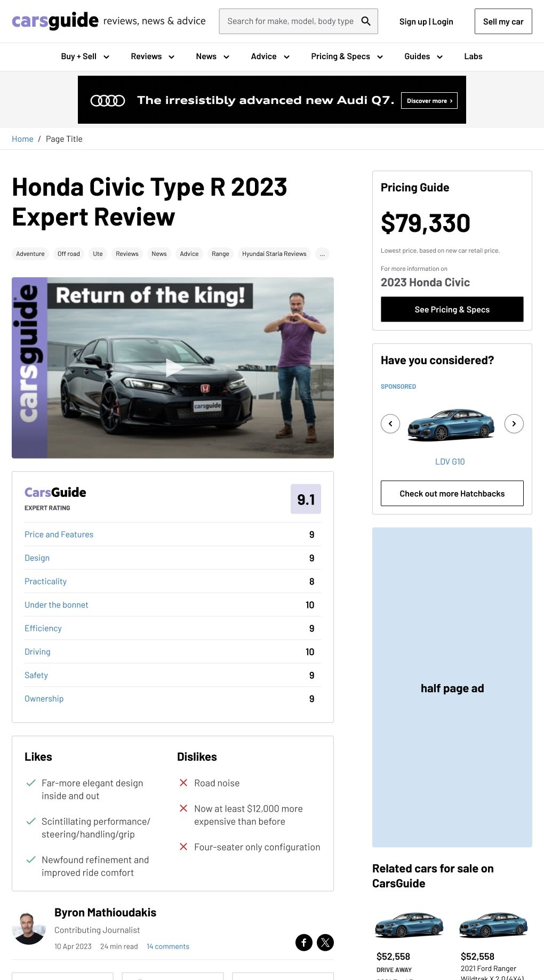Share the review on Facebook

(304, 942)
